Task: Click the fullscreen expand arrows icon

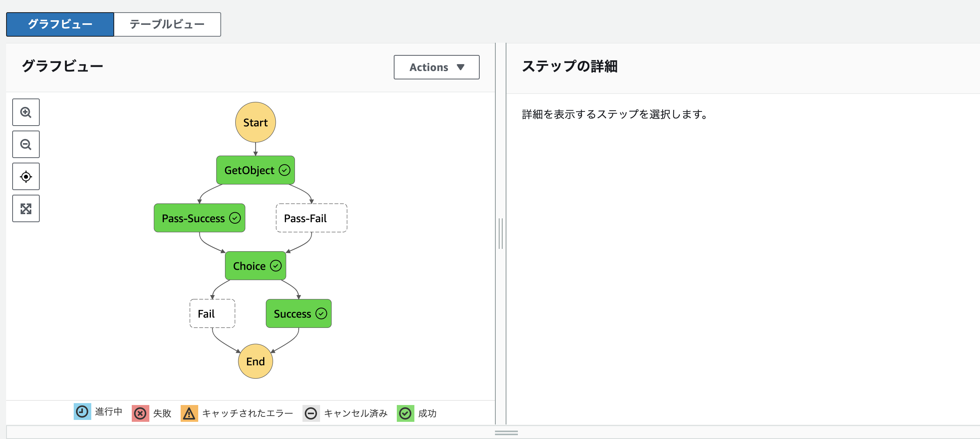Action: [x=26, y=208]
